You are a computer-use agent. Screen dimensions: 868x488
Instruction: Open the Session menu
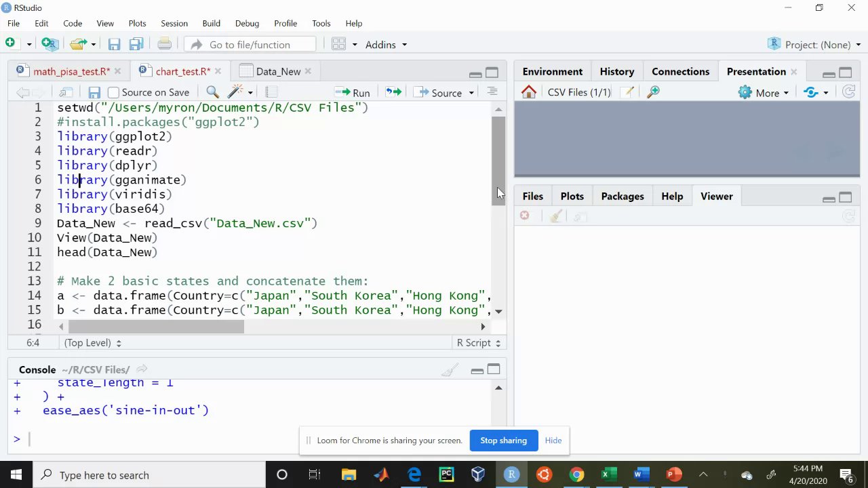click(x=174, y=23)
